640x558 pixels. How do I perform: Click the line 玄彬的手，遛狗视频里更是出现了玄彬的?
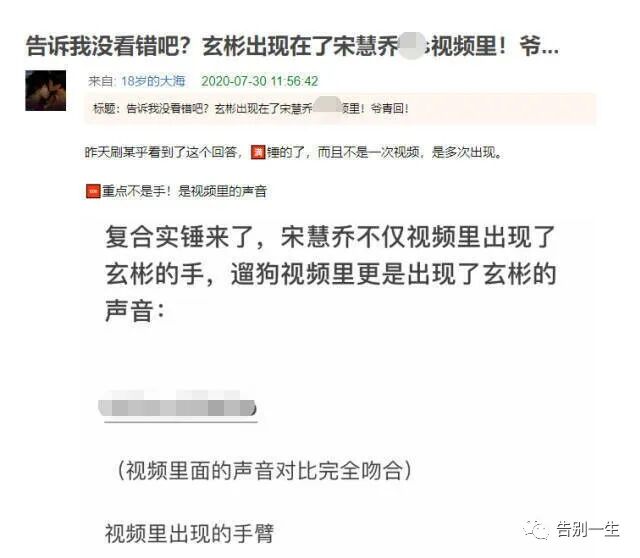(331, 273)
